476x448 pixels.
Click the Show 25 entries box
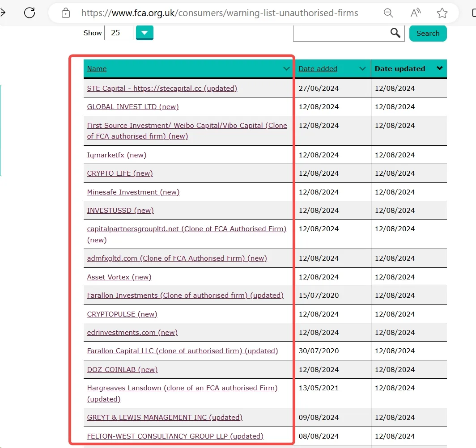point(119,33)
